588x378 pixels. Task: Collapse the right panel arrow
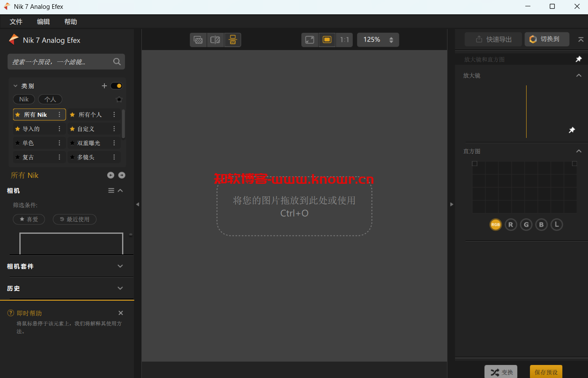point(452,204)
